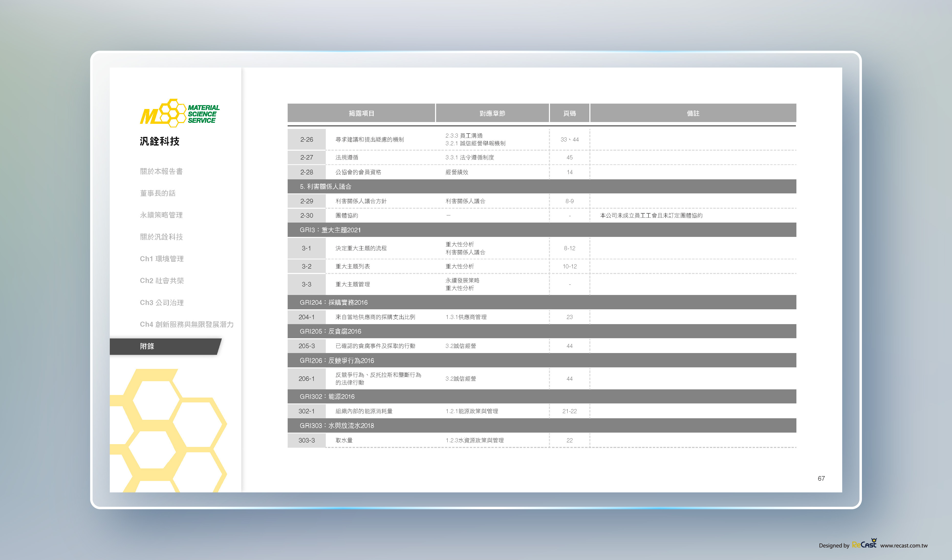Click 已確認的貪腐事件及採取的行動 item
Image resolution: width=952 pixels, height=560 pixels.
pyautogui.click(x=375, y=346)
